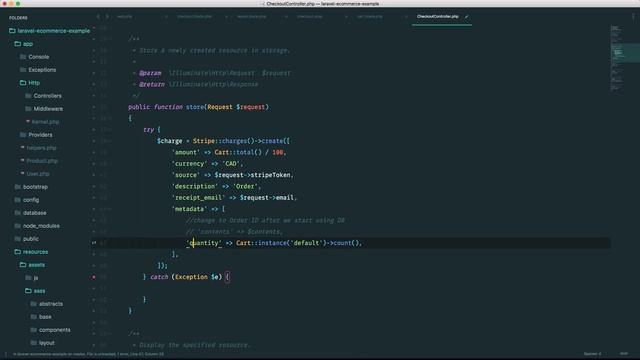Click the 'amount' array key
The image size is (640, 360).
click(x=186, y=152)
